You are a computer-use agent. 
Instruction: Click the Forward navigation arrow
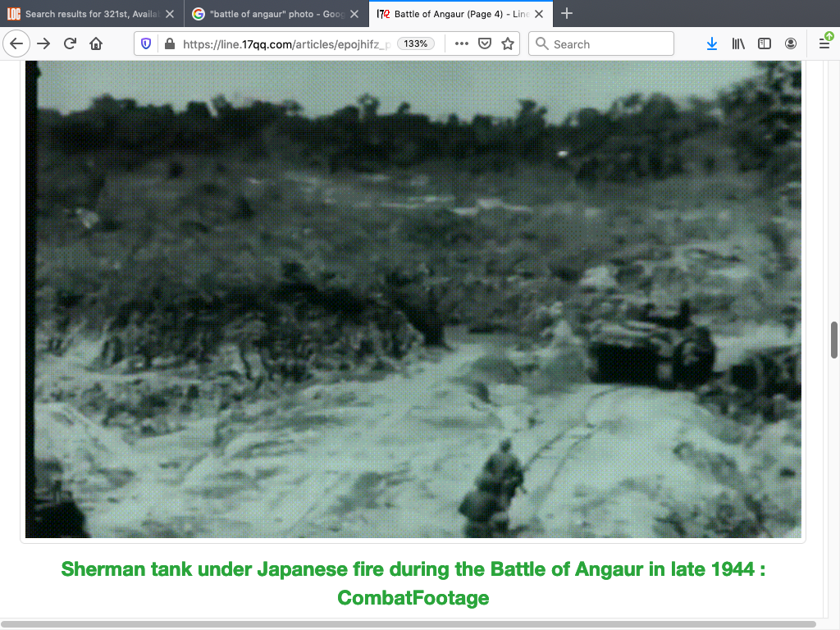(43, 44)
